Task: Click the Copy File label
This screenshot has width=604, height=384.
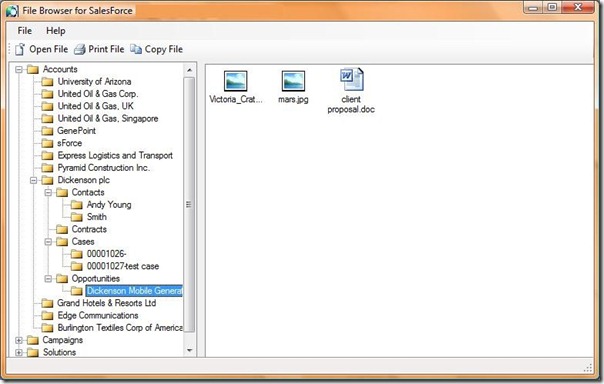Action: (164, 49)
